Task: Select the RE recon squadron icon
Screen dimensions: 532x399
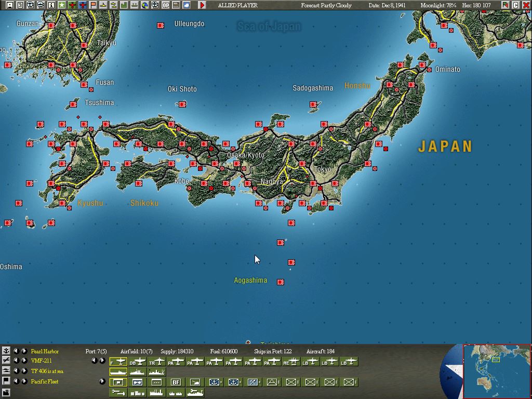Action: (291, 362)
